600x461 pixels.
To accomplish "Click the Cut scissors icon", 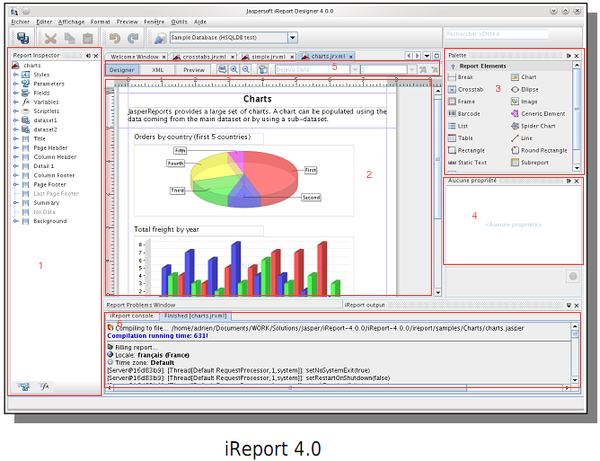I will (x=51, y=38).
